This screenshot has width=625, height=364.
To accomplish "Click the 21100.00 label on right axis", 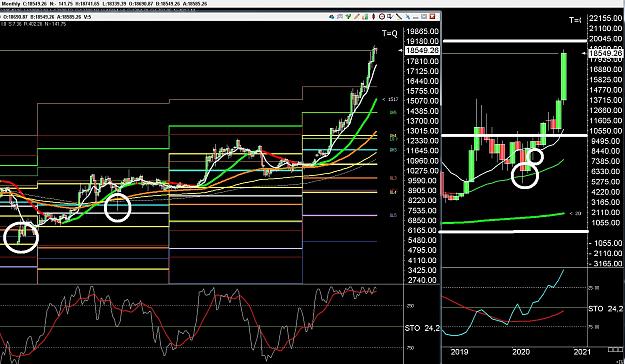I will (x=605, y=29).
